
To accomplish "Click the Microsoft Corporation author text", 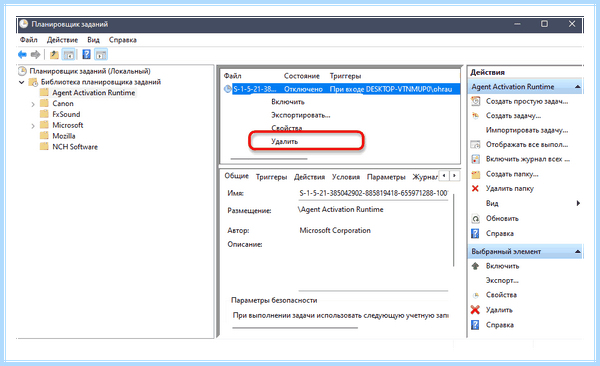I will click(335, 230).
